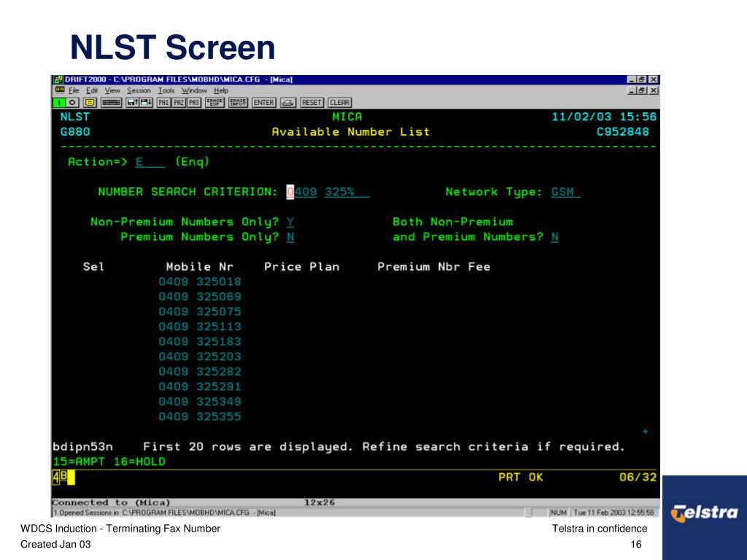Click the green connect (I) toolbar button
This screenshot has width=747, height=560.
click(x=59, y=102)
